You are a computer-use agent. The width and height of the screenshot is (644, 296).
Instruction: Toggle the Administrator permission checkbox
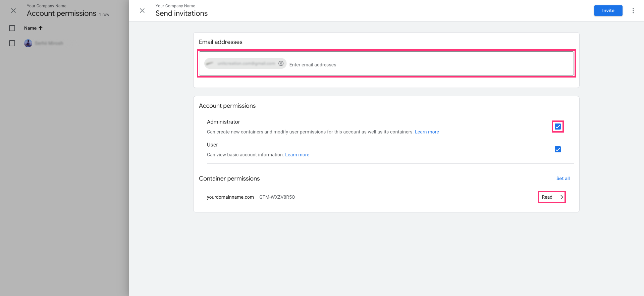click(x=558, y=127)
